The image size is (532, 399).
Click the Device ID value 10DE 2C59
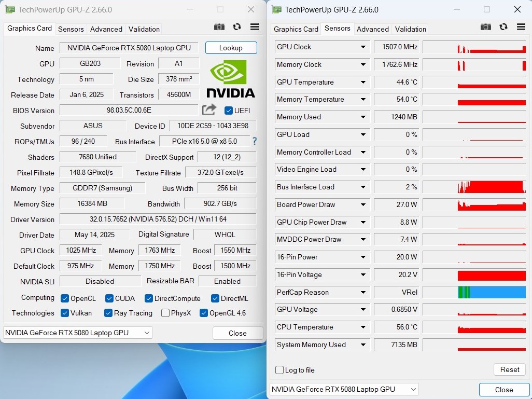[x=213, y=126]
